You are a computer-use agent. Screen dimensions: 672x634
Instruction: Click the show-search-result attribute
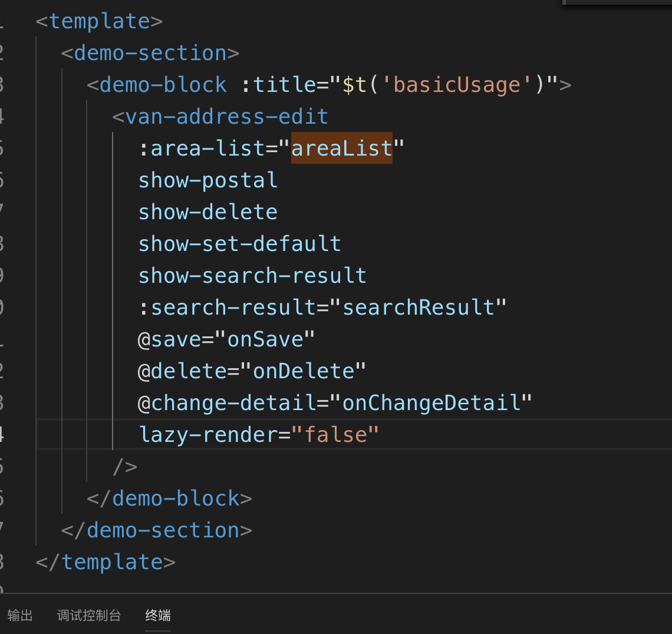[x=252, y=275]
